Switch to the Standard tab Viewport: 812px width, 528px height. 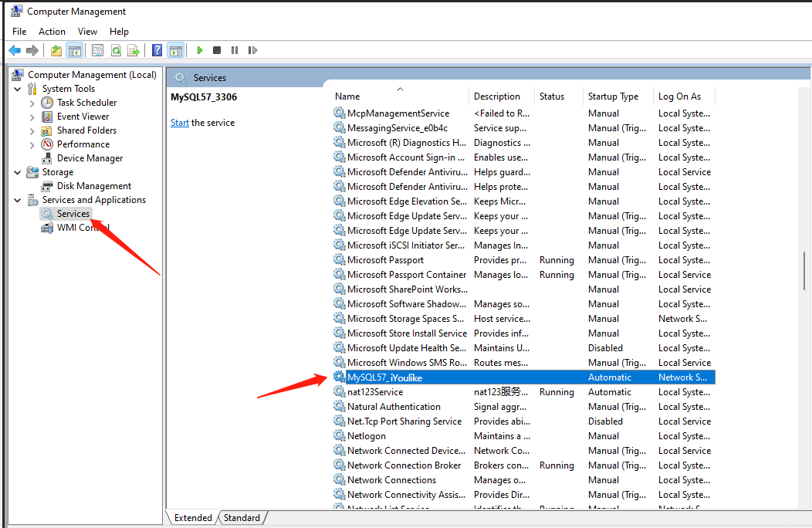pyautogui.click(x=242, y=518)
